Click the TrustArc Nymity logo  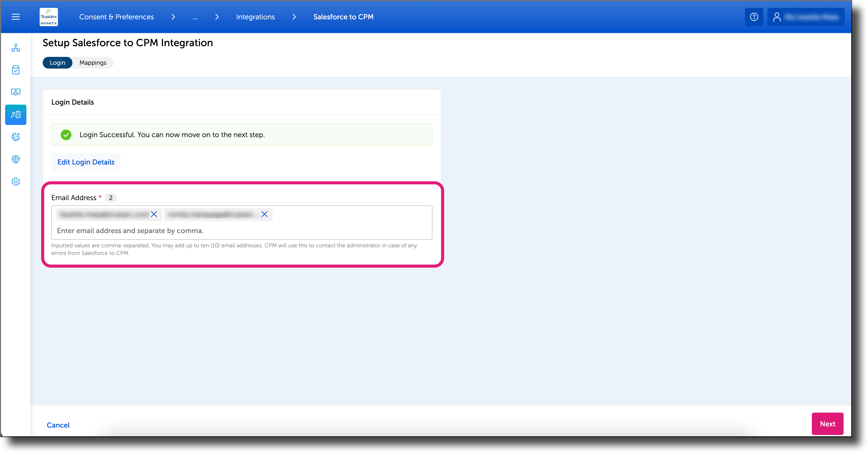point(49,17)
